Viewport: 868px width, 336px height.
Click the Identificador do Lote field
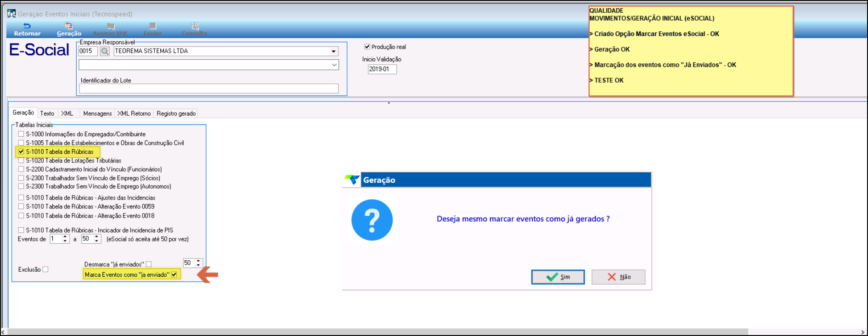[x=209, y=89]
